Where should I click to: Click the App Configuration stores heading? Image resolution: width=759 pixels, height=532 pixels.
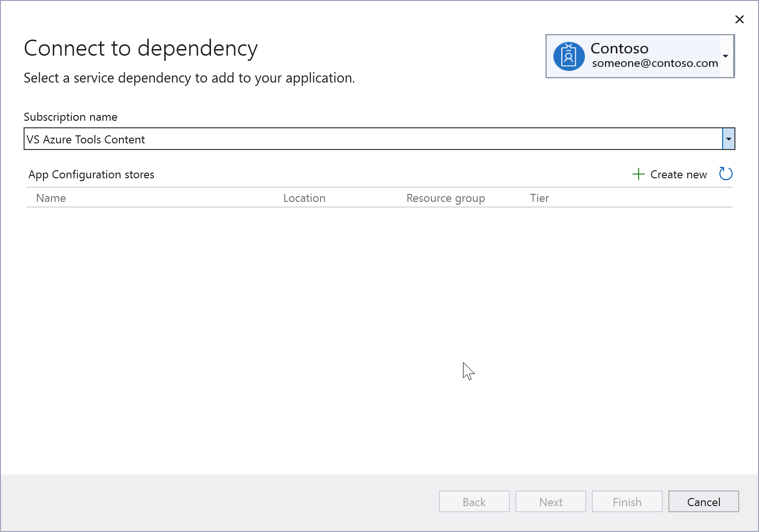(92, 175)
